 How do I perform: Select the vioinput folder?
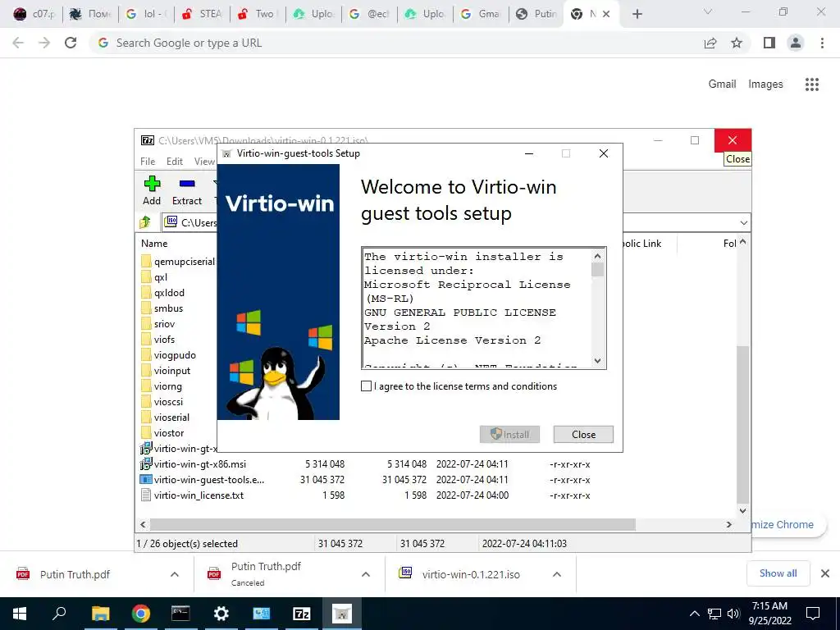click(x=166, y=370)
